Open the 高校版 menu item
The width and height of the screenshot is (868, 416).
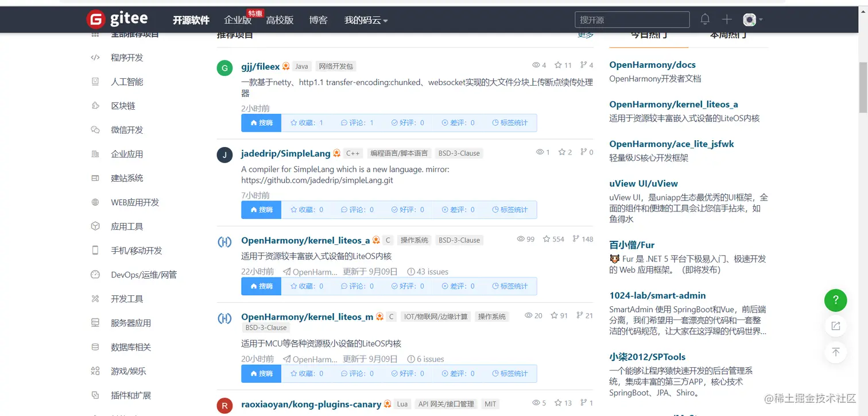click(x=280, y=20)
